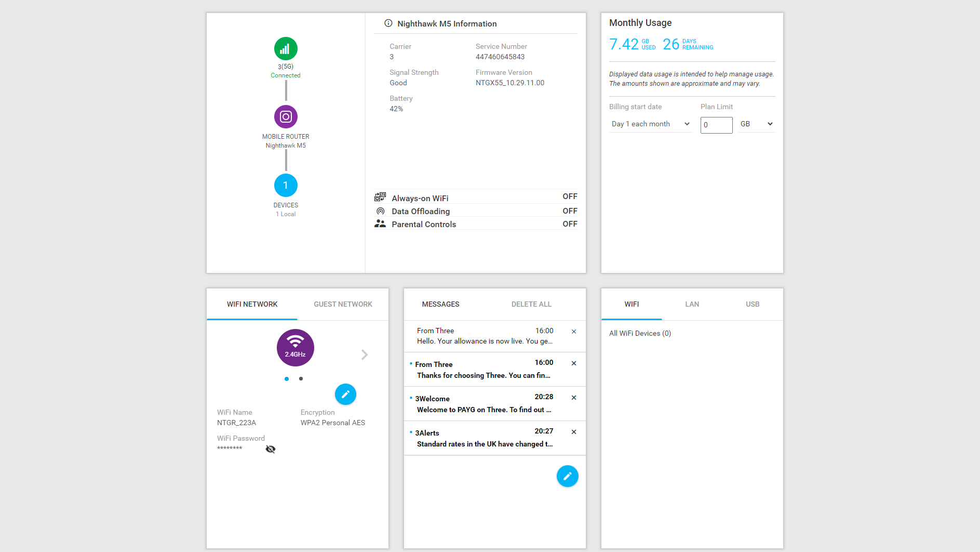Open message 'Hello. Your allowance is now live'

tap(485, 336)
